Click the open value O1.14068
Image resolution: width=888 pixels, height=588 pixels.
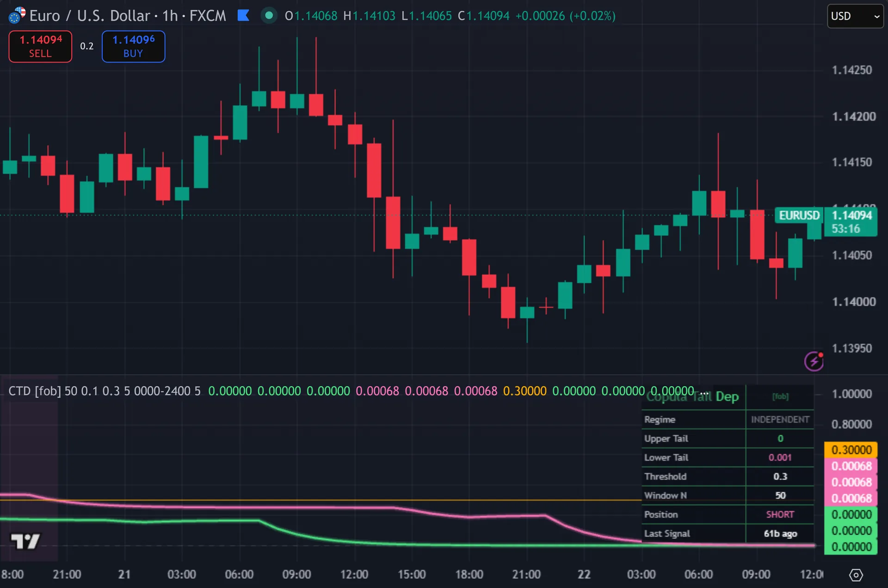coord(311,16)
